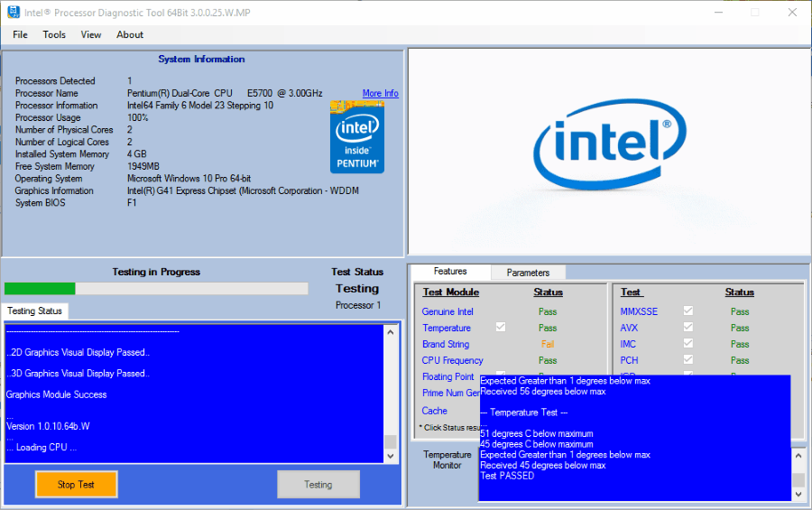This screenshot has height=510, width=812.
Task: Close the diagnostic tool window
Action: (x=792, y=12)
